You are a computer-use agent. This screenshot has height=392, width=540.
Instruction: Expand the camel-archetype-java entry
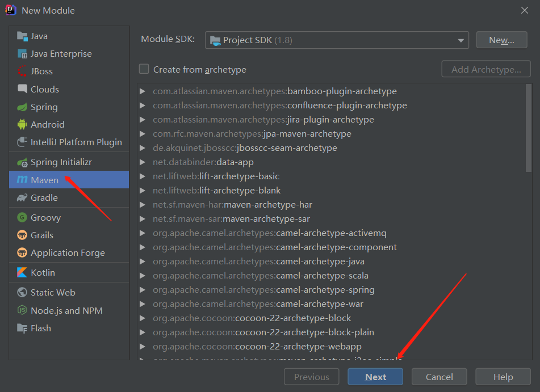click(x=141, y=261)
